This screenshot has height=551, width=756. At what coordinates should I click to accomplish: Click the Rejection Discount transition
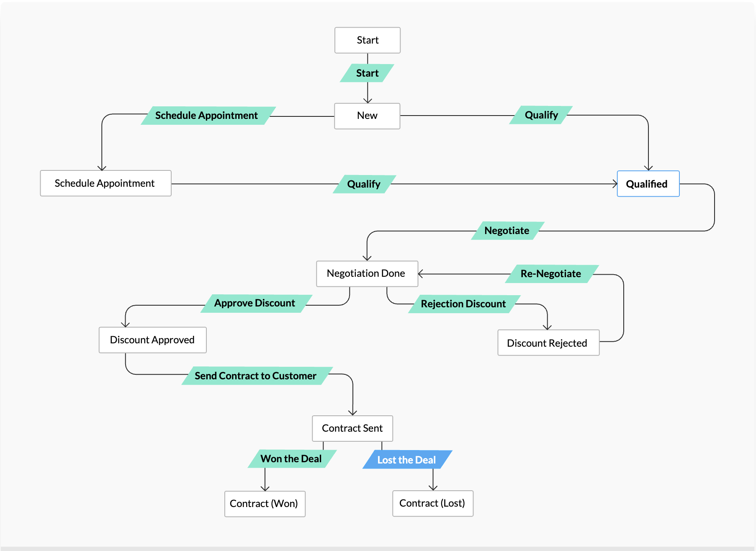[x=463, y=304]
